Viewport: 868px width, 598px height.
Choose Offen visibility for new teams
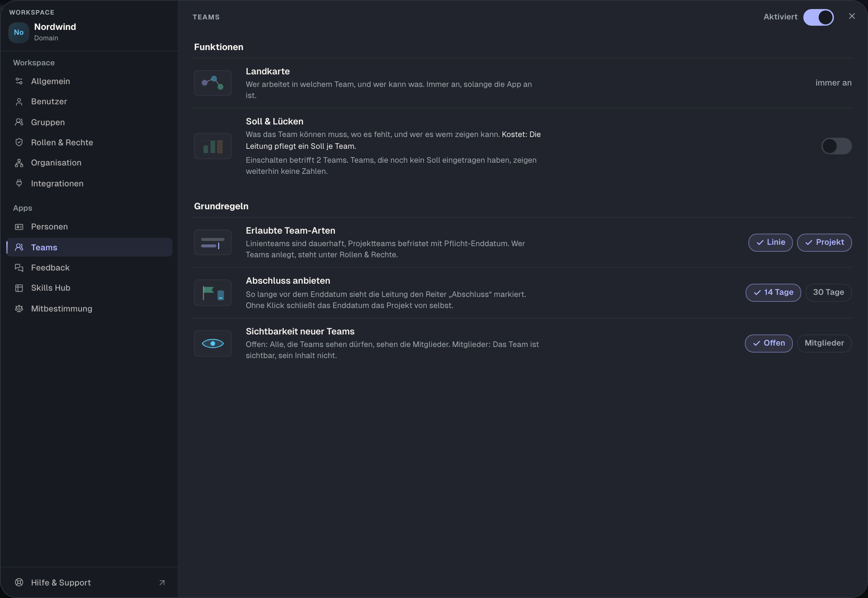[769, 343]
